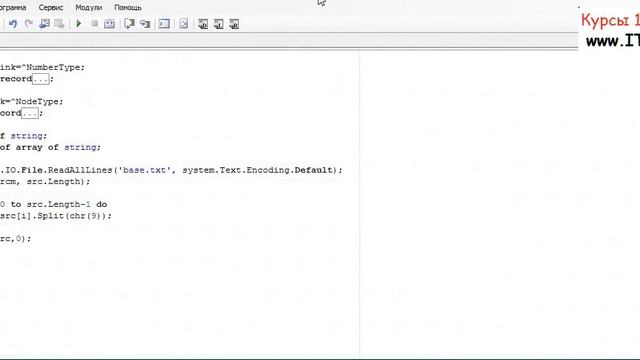Viewport: 640px width, 360px height.
Task: Click the 'Split(chr(9));' call
Action: (74, 216)
